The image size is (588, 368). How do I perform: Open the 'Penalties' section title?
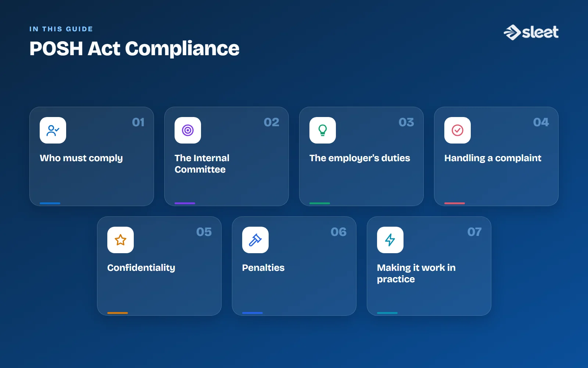click(263, 268)
